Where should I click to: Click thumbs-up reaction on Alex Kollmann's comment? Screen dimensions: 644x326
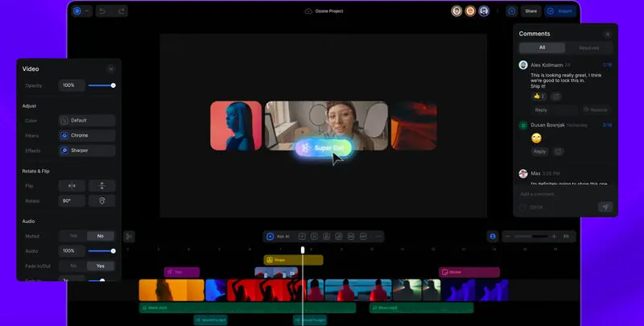[x=539, y=97]
